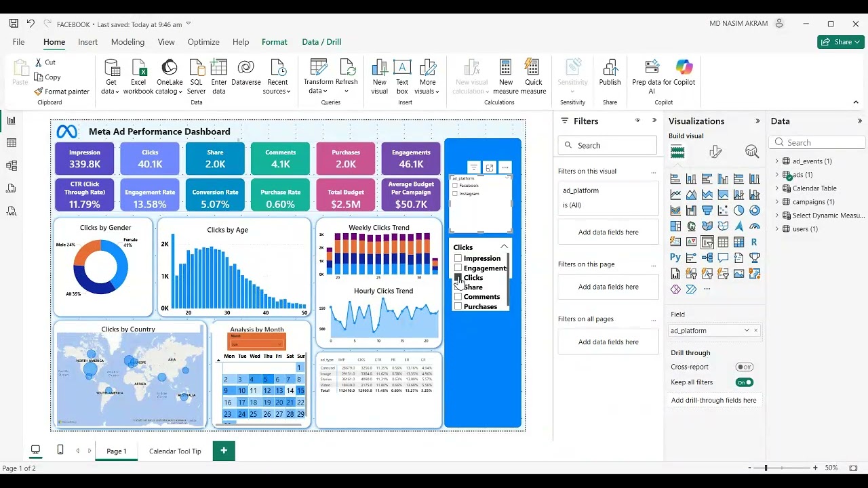Open the File menu
Image resolution: width=868 pixels, height=488 pixels.
[x=18, y=42]
